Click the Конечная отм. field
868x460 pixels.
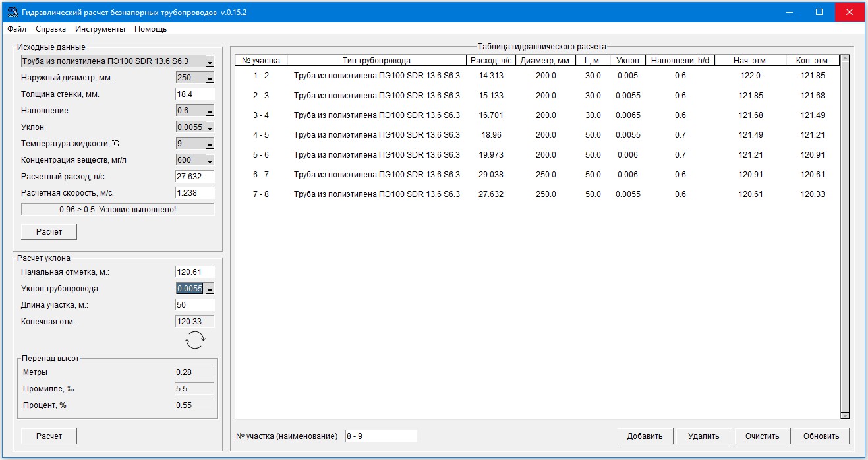pos(195,322)
